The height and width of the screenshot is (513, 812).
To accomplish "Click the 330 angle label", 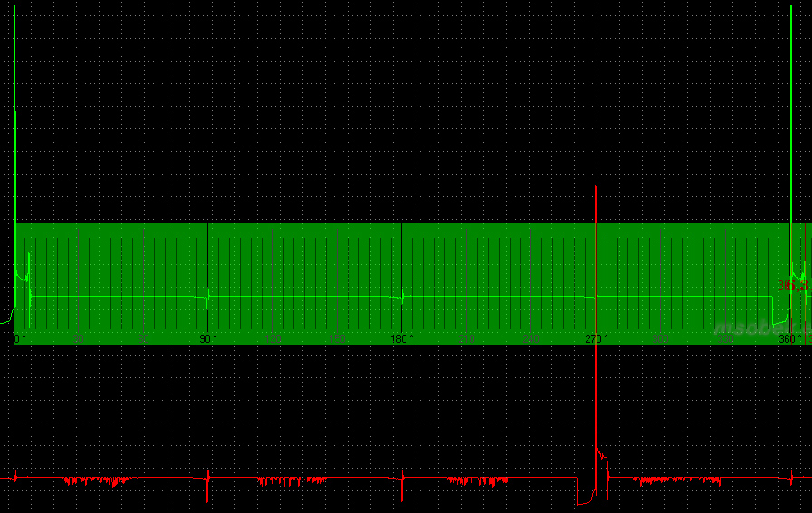I will tap(725, 339).
